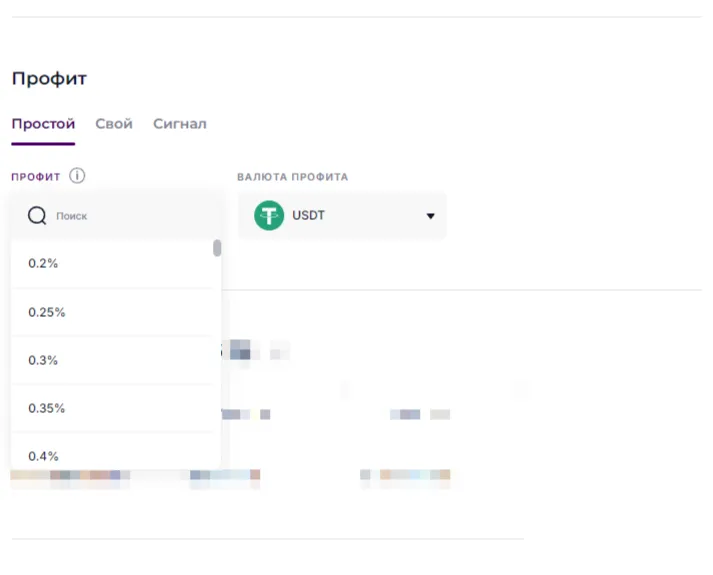Click the ПРОФИТ field label
This screenshot has height=575, width=713.
[36, 177]
